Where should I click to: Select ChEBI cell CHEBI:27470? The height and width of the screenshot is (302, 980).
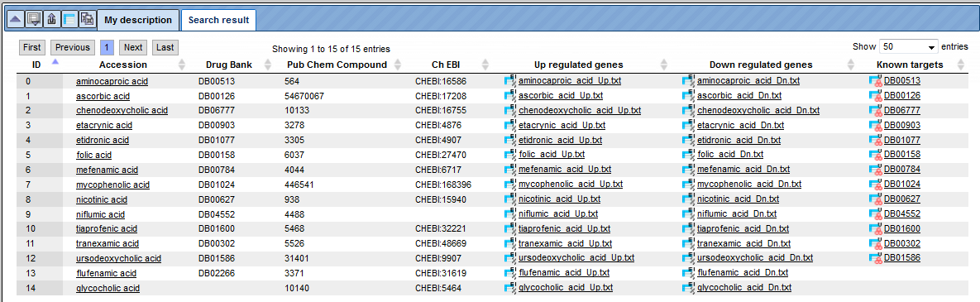[441, 155]
